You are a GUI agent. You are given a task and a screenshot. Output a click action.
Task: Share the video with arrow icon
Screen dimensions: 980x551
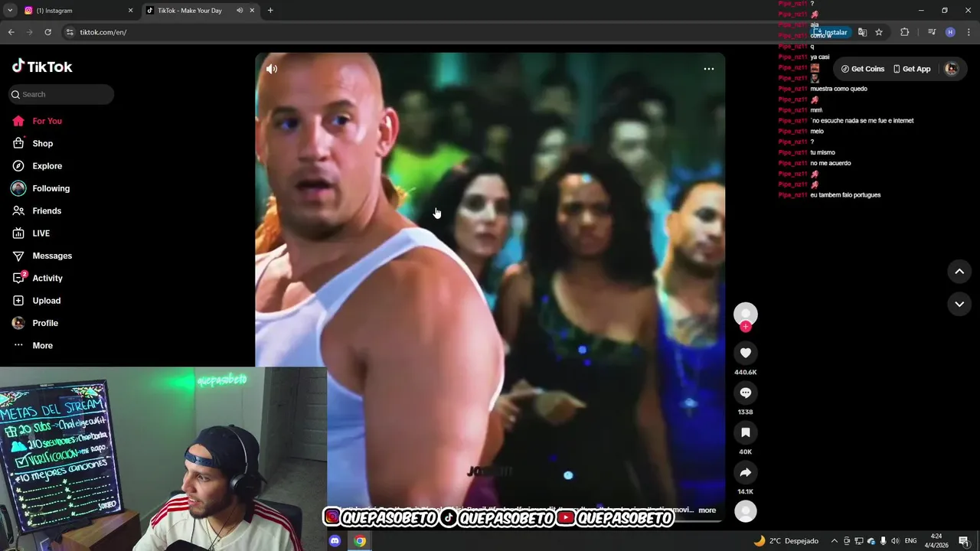(x=746, y=472)
